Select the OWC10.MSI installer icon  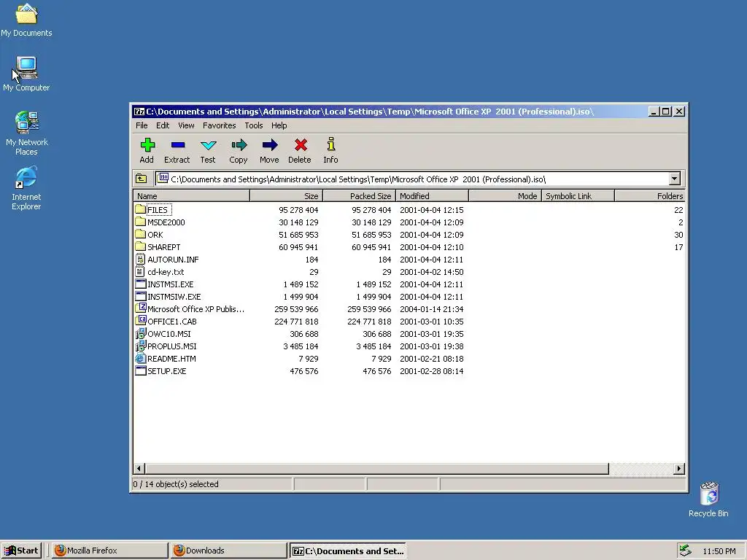(x=140, y=333)
